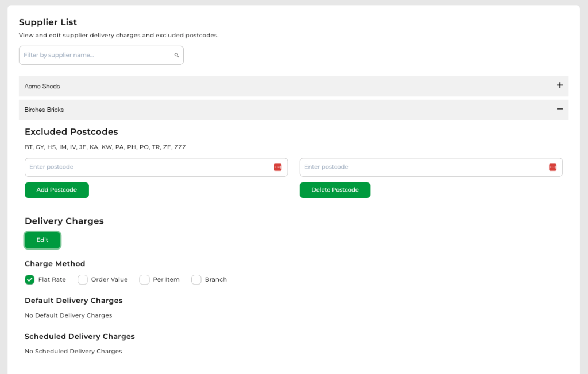Click Edit under Delivery Charges

point(42,241)
